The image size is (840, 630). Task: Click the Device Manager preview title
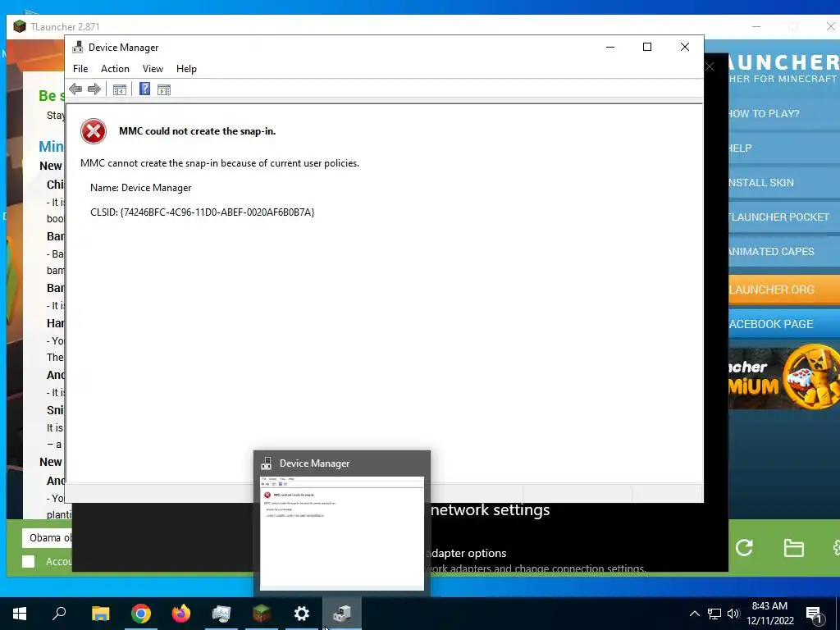point(314,463)
